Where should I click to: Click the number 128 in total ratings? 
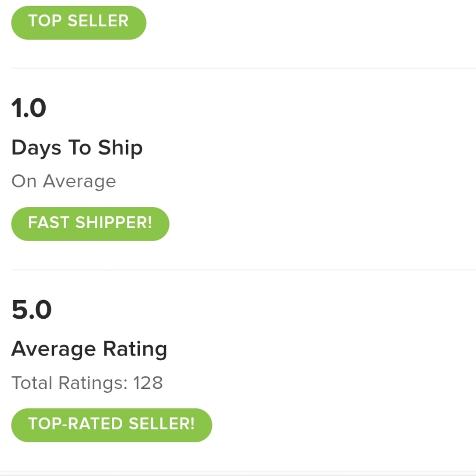point(148,383)
